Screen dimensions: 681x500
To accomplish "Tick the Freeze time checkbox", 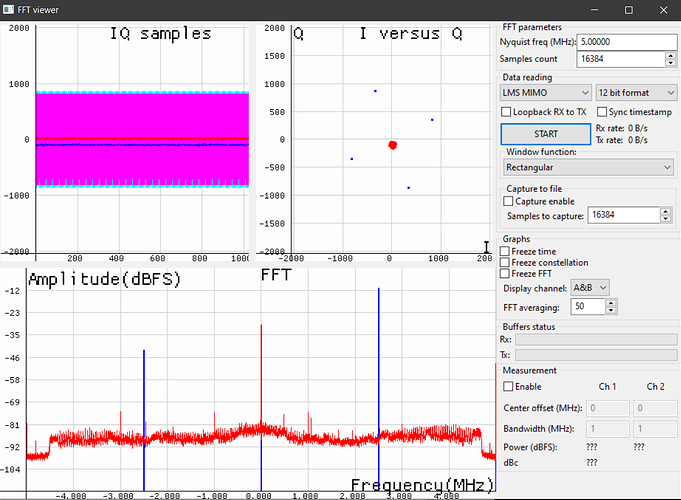I will [504, 251].
